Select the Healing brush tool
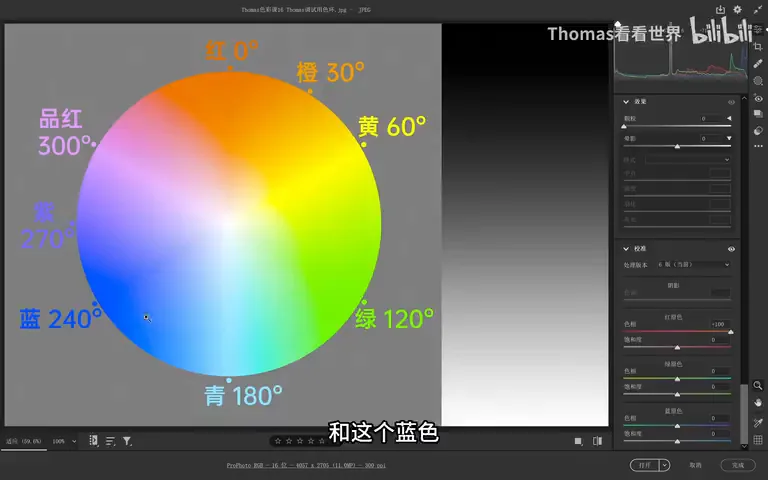 (x=758, y=64)
